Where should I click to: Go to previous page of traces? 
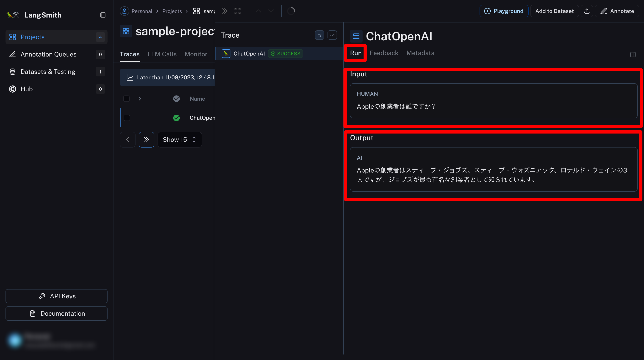127,139
